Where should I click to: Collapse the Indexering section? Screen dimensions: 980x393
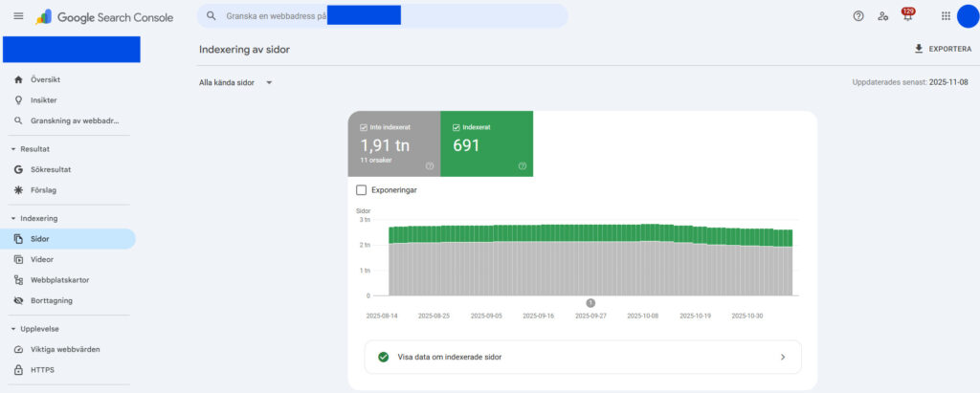(x=13, y=218)
